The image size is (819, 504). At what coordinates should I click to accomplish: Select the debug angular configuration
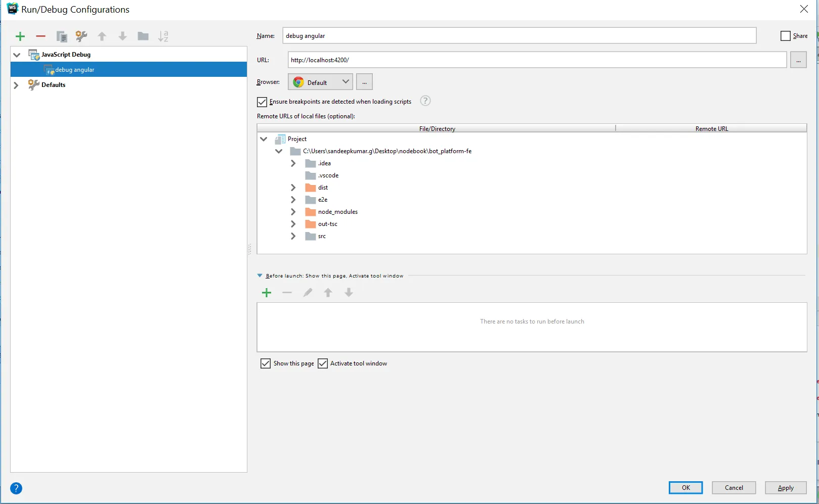(x=128, y=70)
